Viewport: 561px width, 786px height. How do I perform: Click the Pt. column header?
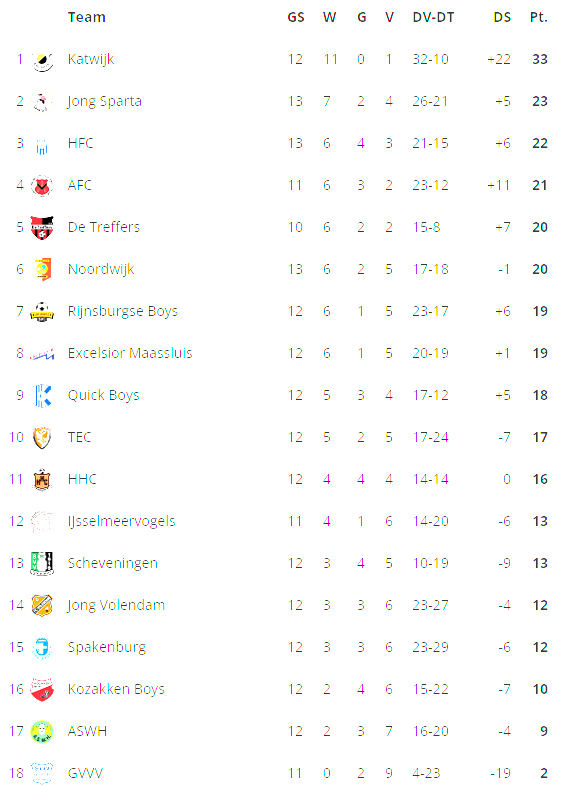point(538,18)
